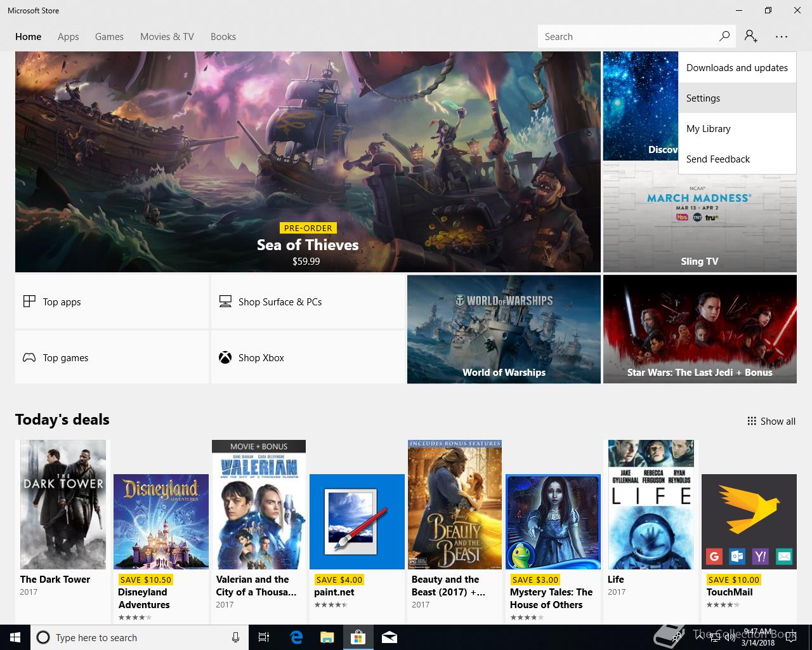The height and width of the screenshot is (650, 812).
Task: Open the Movies & TV tab
Action: click(x=167, y=37)
